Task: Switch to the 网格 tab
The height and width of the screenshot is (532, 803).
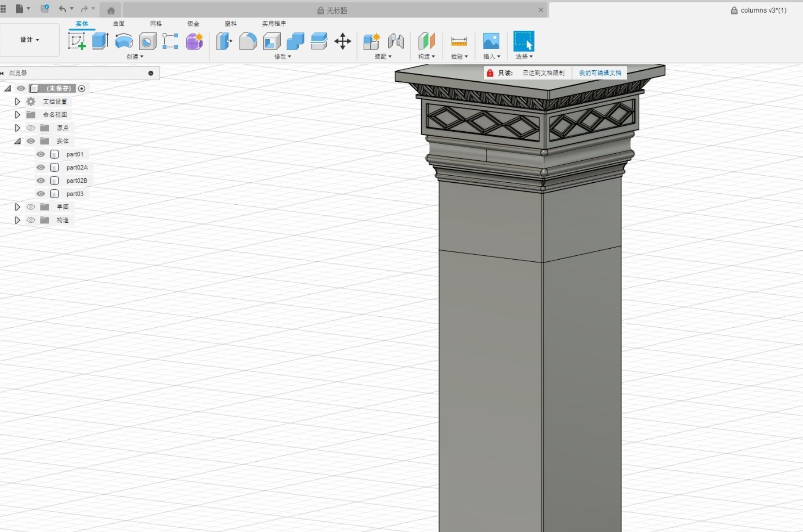Action: click(x=156, y=24)
